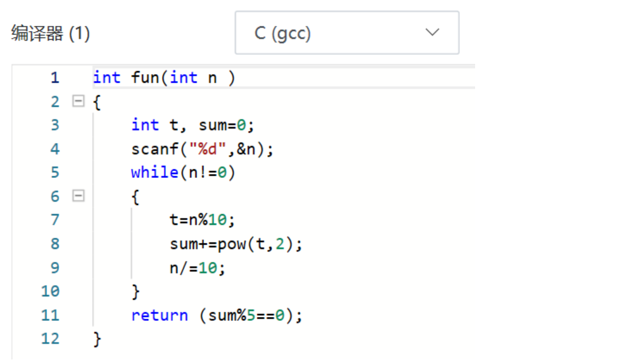Click line number 1 in gutter
This screenshot has width=644, height=364.
pyautogui.click(x=55, y=78)
